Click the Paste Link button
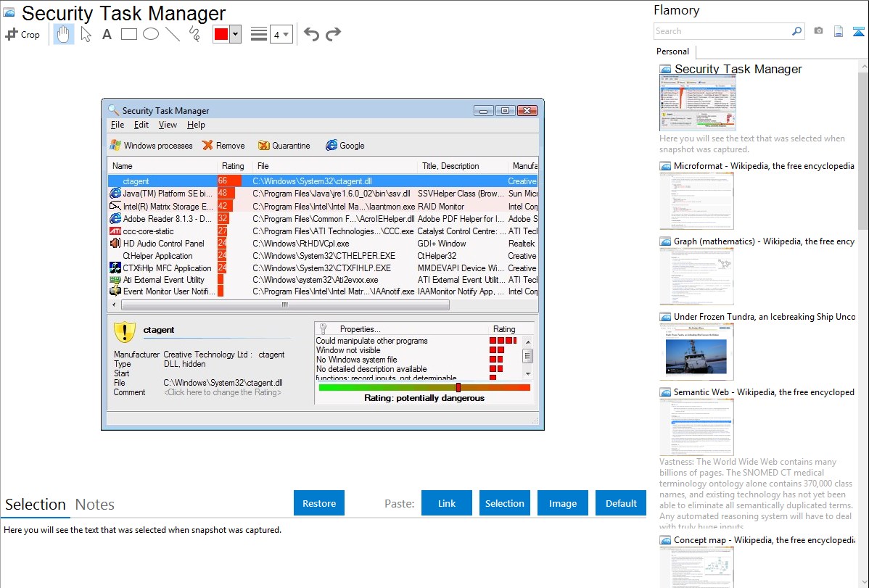869x588 pixels. point(447,503)
